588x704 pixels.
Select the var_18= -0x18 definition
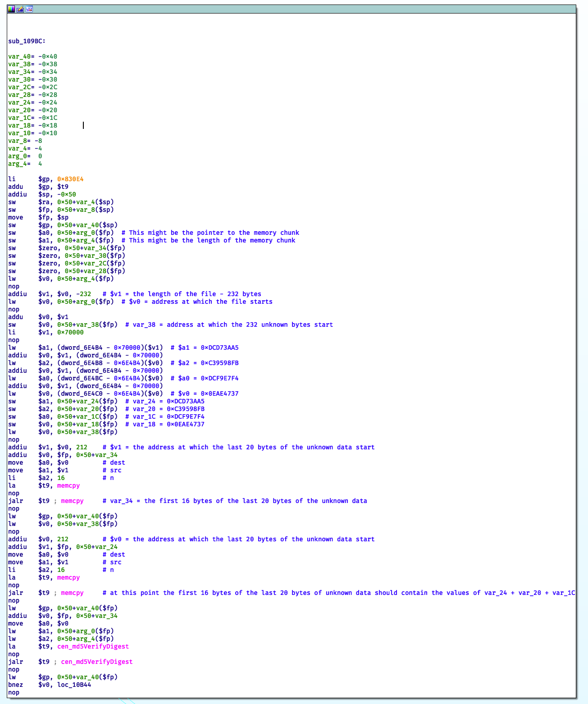[32, 125]
